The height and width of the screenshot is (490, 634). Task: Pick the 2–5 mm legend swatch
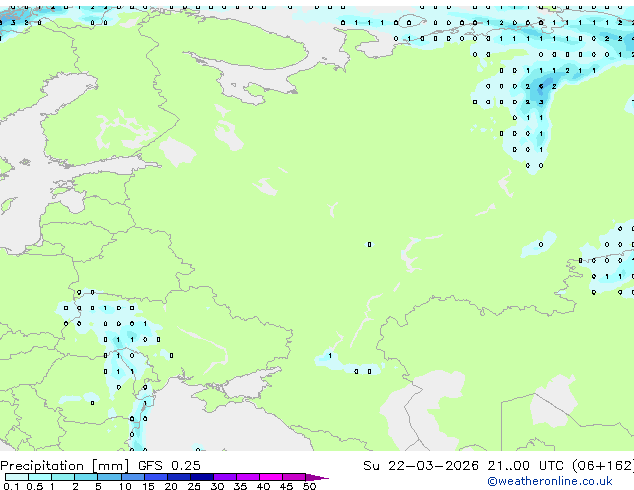tap(87, 477)
